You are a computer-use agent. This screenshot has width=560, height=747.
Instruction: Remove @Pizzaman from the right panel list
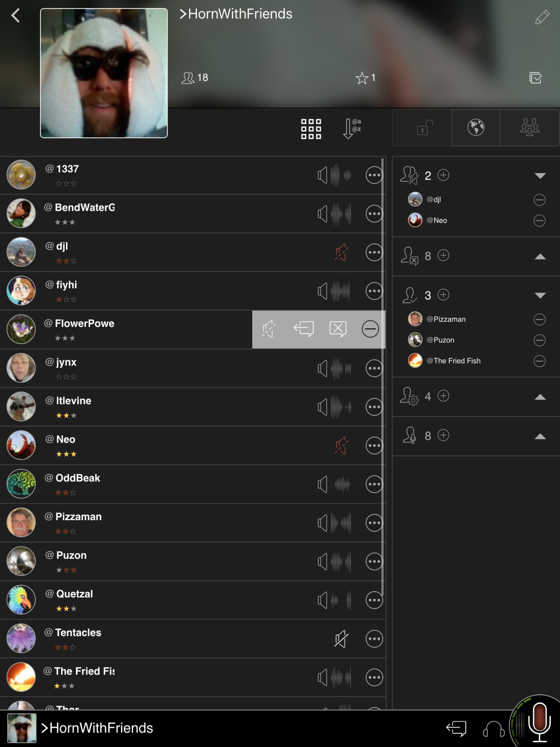point(539,319)
